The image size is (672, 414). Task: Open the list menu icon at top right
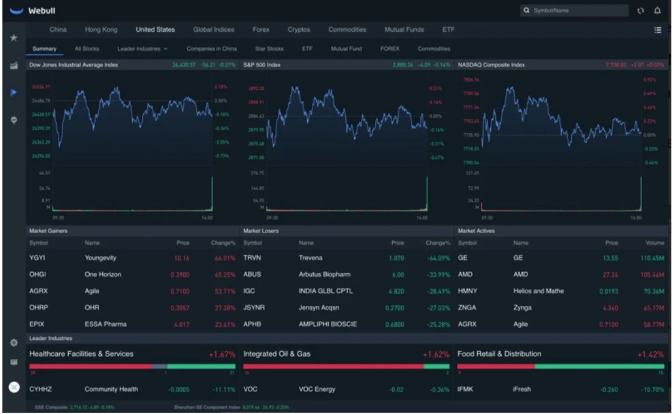[657, 30]
